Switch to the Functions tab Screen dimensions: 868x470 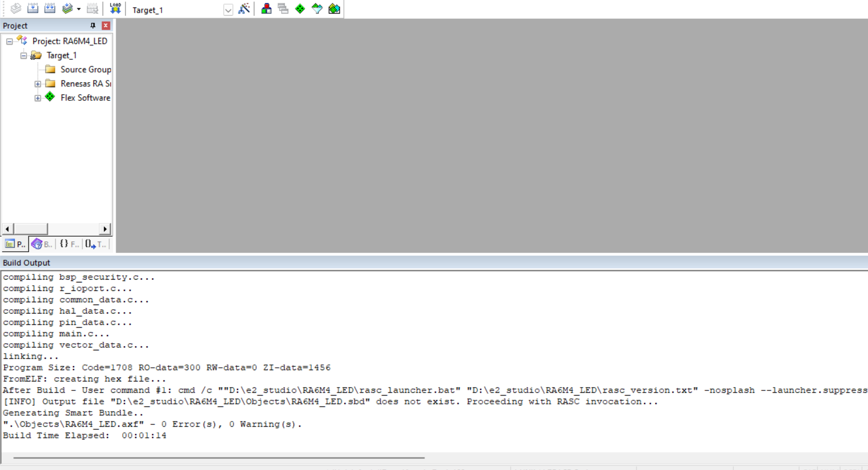coord(69,244)
